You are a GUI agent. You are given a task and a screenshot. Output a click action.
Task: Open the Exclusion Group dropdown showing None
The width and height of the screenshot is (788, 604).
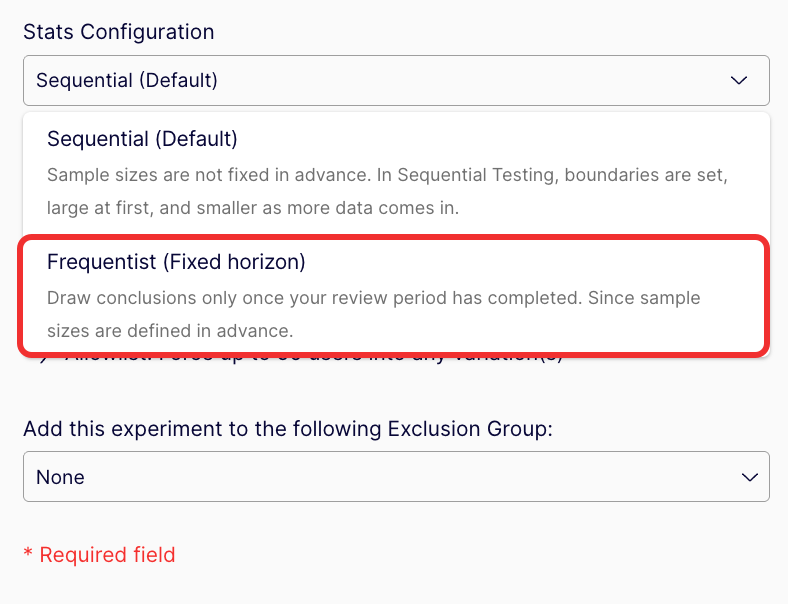pos(396,477)
